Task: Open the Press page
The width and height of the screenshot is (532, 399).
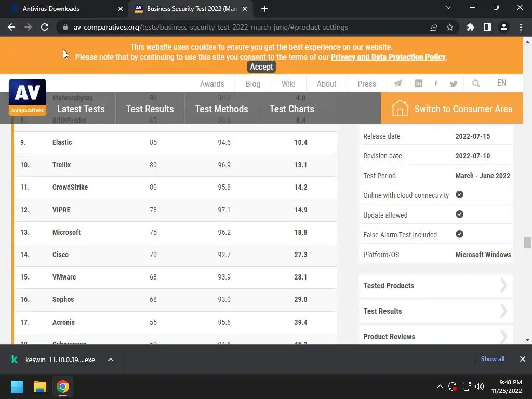Action: [367, 84]
